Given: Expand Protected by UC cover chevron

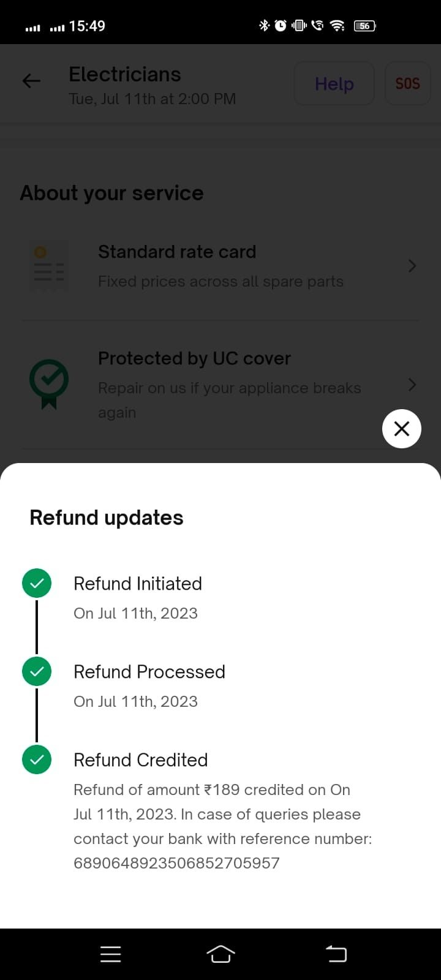Looking at the screenshot, I should (412, 385).
